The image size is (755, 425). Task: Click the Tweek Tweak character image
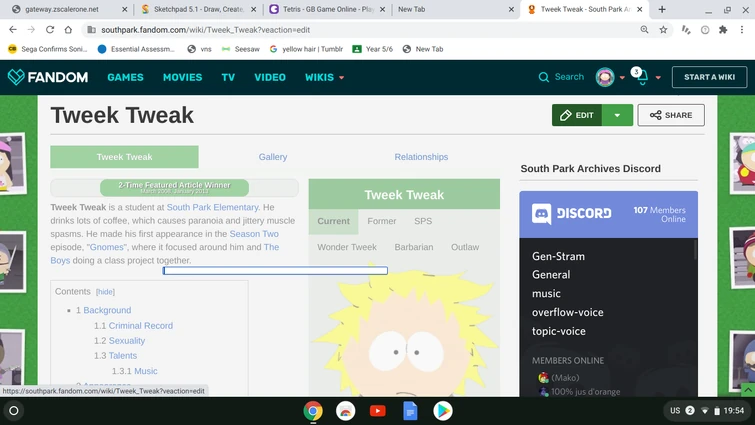click(404, 332)
